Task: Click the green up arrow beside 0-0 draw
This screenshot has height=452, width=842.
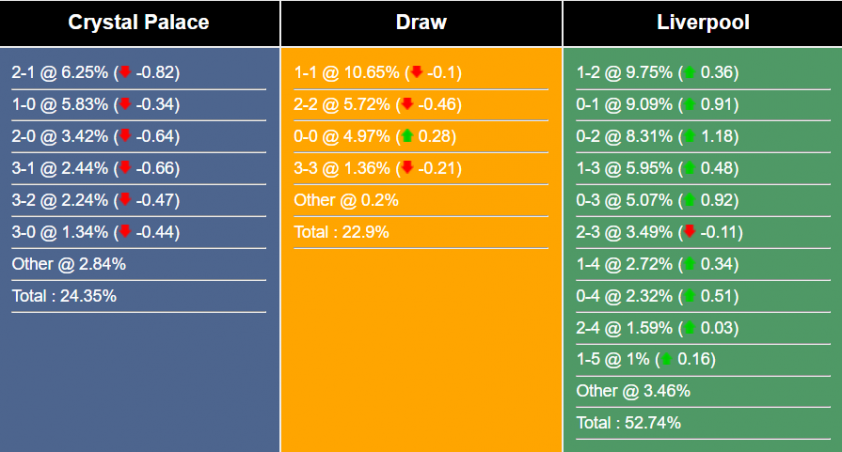Action: click(407, 136)
